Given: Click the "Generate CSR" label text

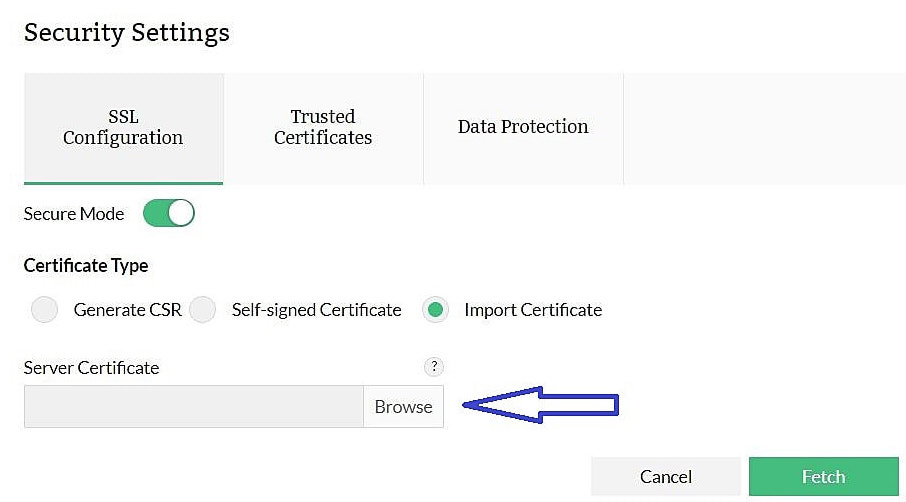Looking at the screenshot, I should (x=127, y=310).
